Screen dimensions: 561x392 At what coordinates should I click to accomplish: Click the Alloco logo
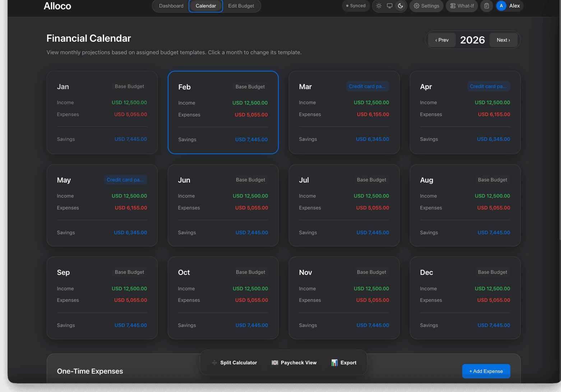(x=57, y=6)
